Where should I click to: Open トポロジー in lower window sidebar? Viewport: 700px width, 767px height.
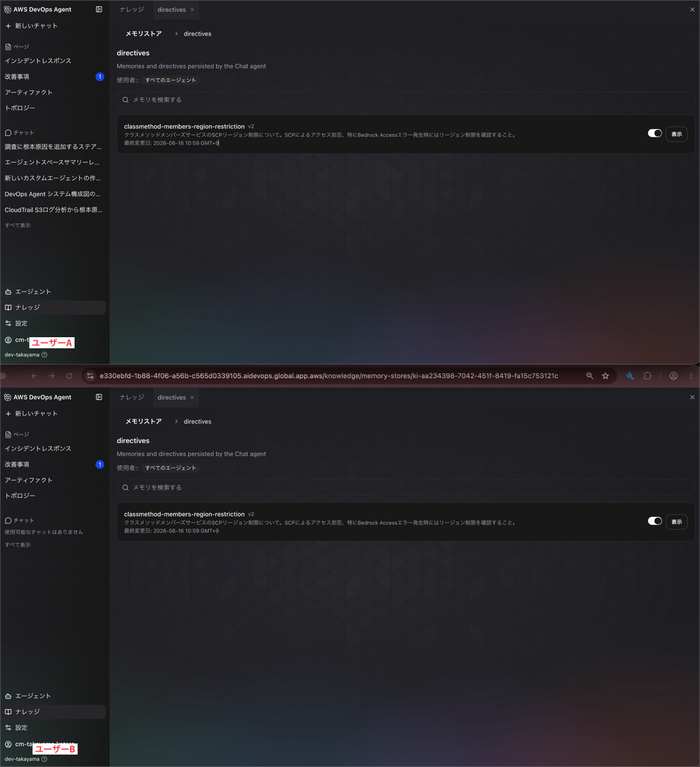[x=20, y=496]
